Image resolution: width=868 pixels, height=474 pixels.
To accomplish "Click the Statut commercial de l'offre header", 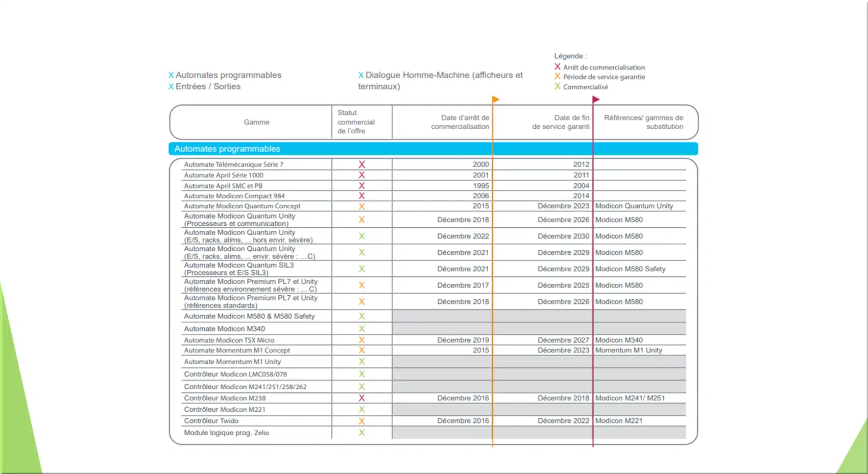I will pos(356,122).
